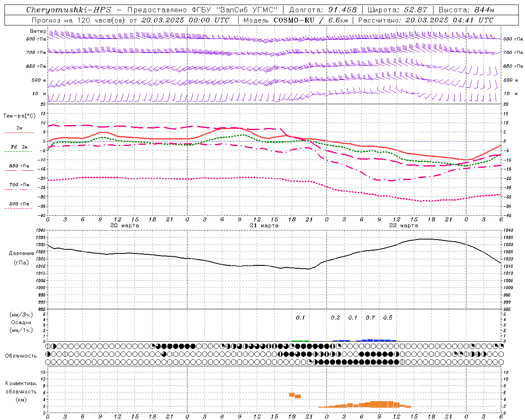The width and height of the screenshot is (525, 420).
Task: Click the 850 гПа temperature legend entry
Action: pos(19,166)
